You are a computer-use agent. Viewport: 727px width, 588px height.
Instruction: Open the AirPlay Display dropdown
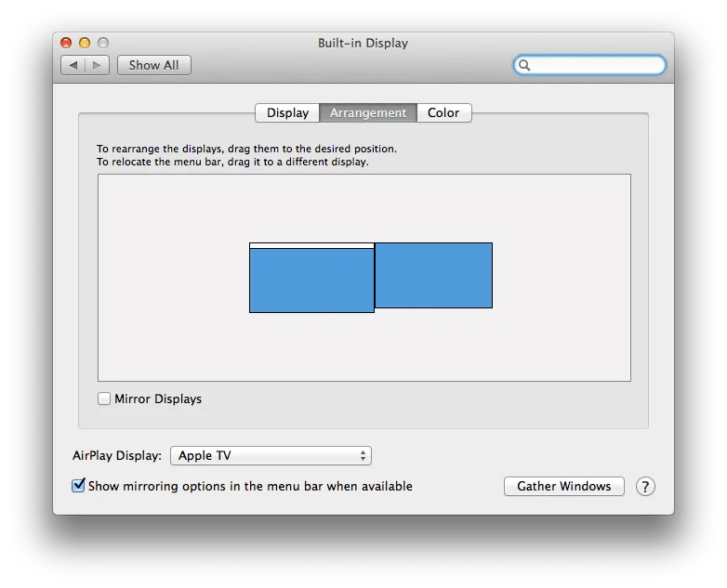click(271, 455)
